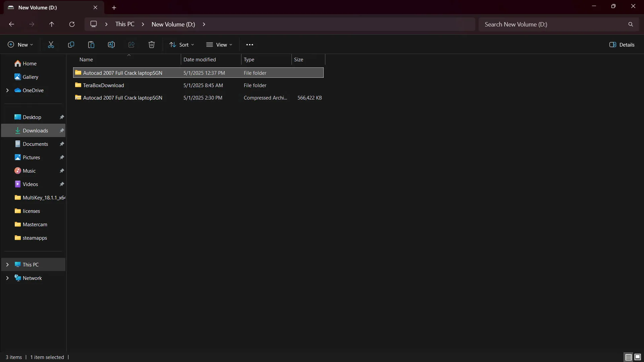Open the See more ellipsis menu

[x=250, y=45]
